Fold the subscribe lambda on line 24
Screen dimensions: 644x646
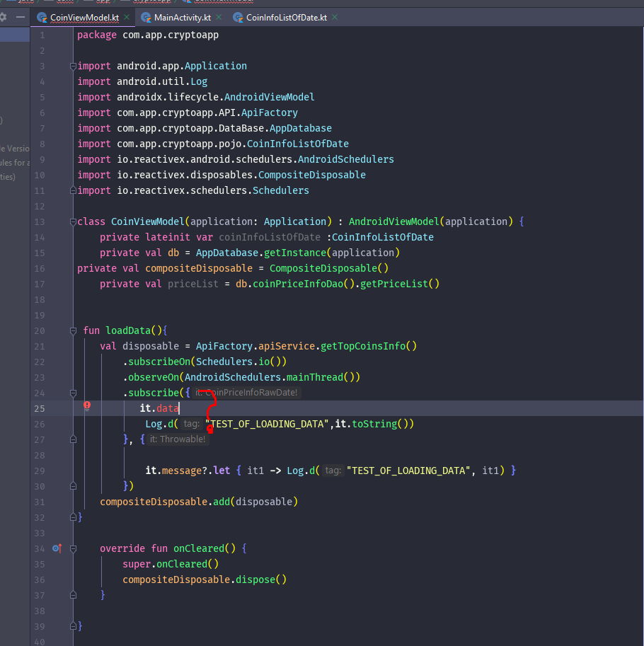pyautogui.click(x=73, y=393)
